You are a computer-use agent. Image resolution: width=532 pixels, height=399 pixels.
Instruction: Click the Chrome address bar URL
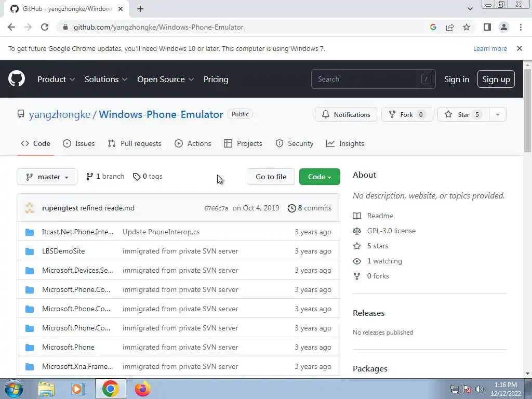(158, 27)
